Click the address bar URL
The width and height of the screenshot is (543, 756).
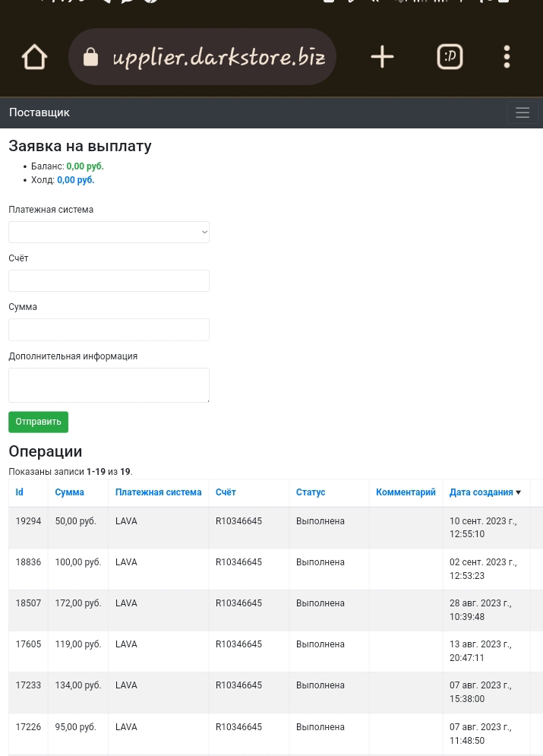point(219,57)
